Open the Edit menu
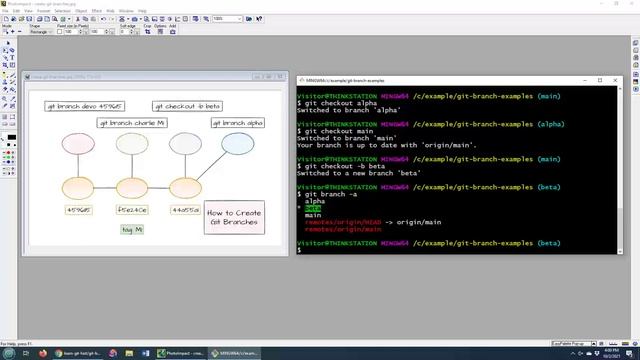The height and width of the screenshot is (360, 640). click(x=16, y=11)
